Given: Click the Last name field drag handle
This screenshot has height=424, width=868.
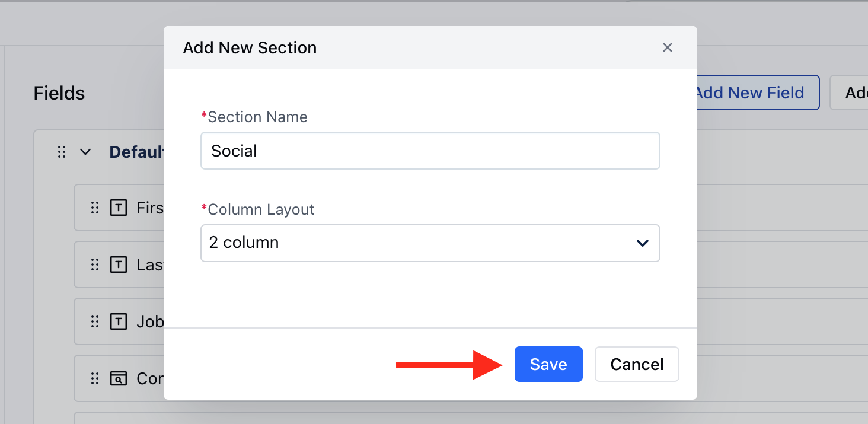Looking at the screenshot, I should [x=94, y=264].
